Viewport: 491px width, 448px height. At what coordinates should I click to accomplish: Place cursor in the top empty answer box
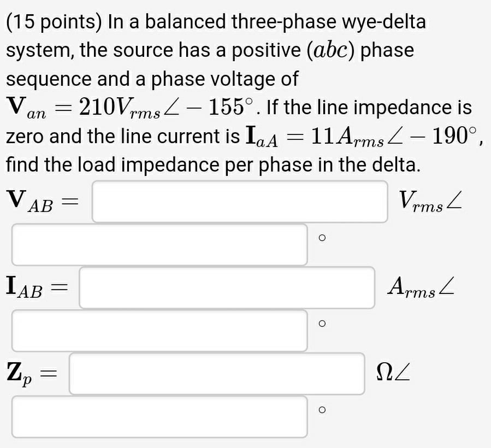[x=240, y=201]
